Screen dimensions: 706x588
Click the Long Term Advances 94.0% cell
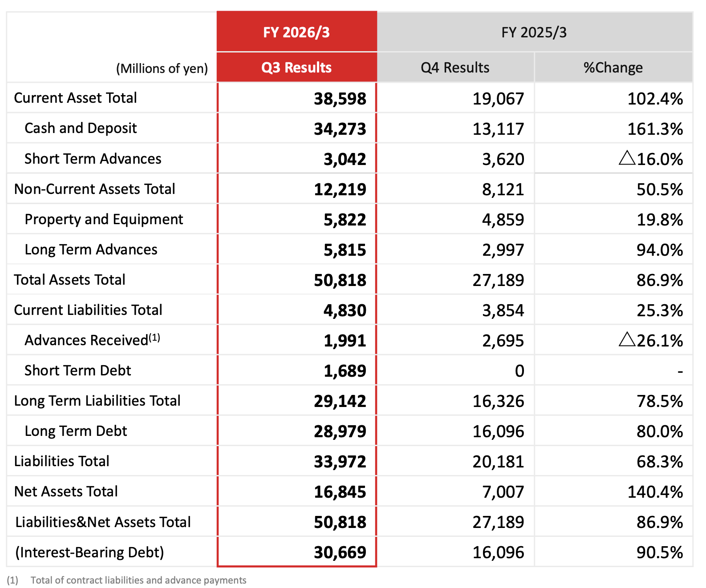(x=659, y=250)
